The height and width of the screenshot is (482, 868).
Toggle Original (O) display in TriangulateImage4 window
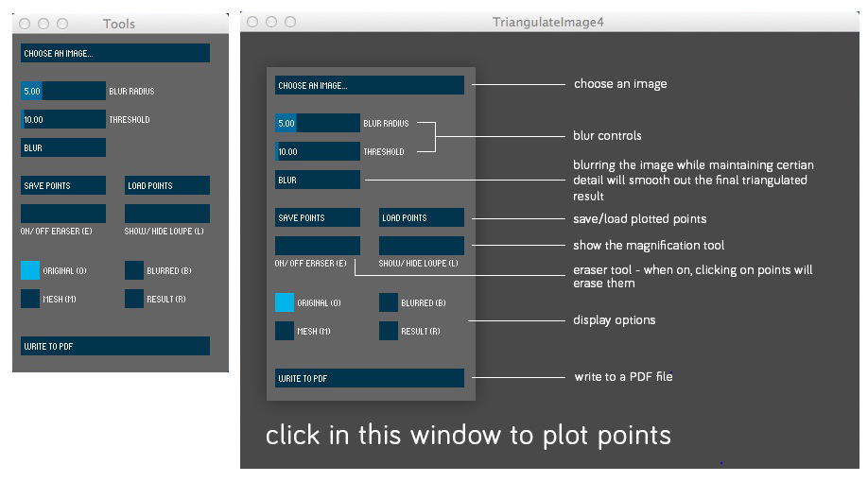pos(285,302)
